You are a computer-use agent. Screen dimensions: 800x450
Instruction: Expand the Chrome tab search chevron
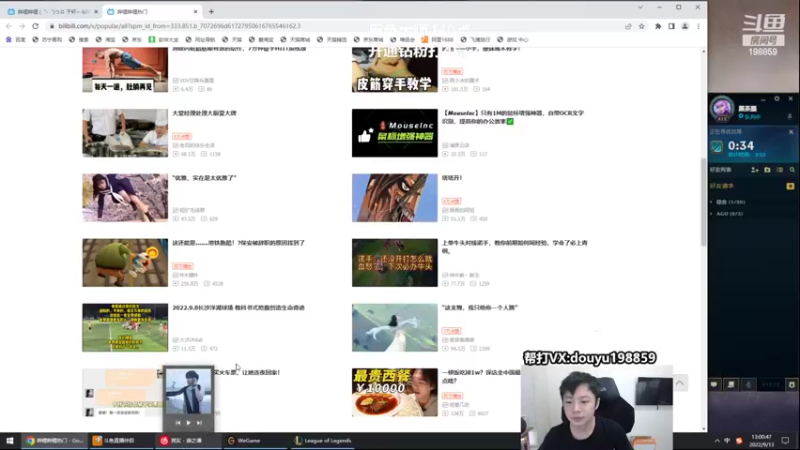coord(640,7)
